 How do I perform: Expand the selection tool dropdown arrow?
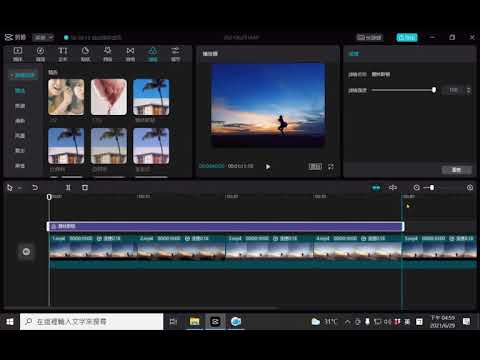20,188
